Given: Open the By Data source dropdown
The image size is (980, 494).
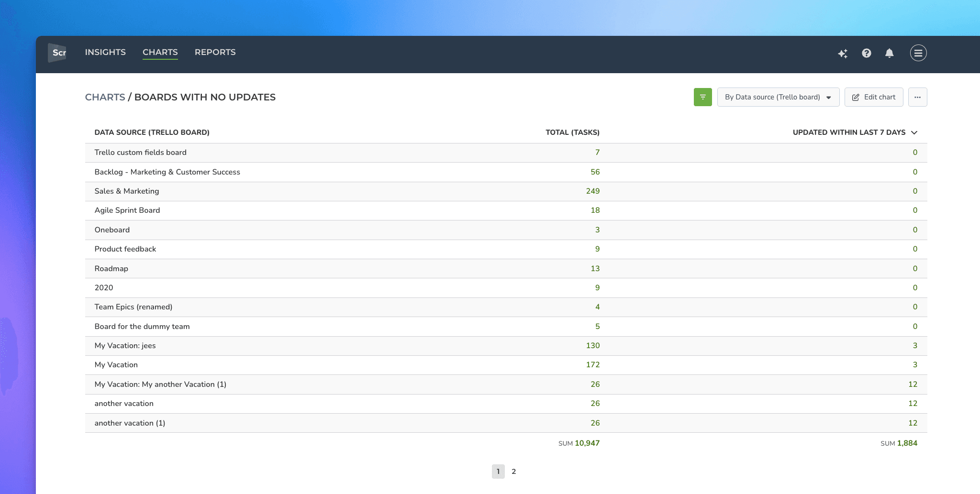Looking at the screenshot, I should click(x=778, y=97).
